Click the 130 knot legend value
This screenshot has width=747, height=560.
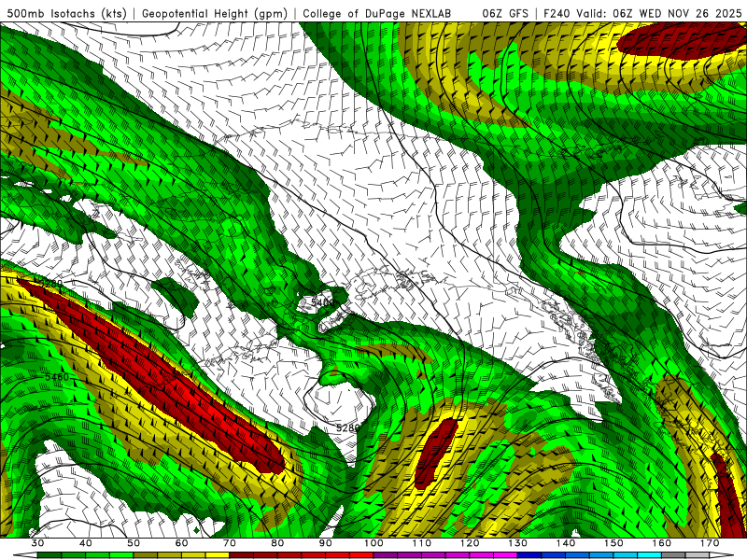tap(518, 543)
